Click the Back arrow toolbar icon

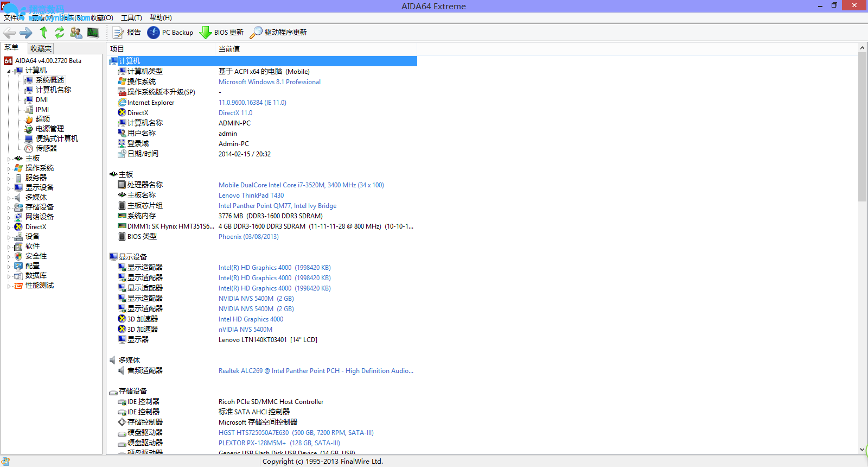pos(9,33)
